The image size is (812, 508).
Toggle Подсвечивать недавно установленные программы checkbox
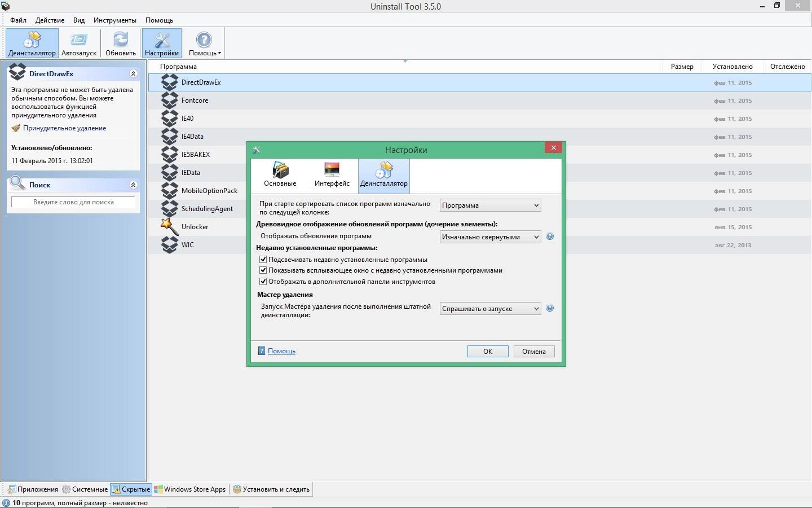point(263,260)
